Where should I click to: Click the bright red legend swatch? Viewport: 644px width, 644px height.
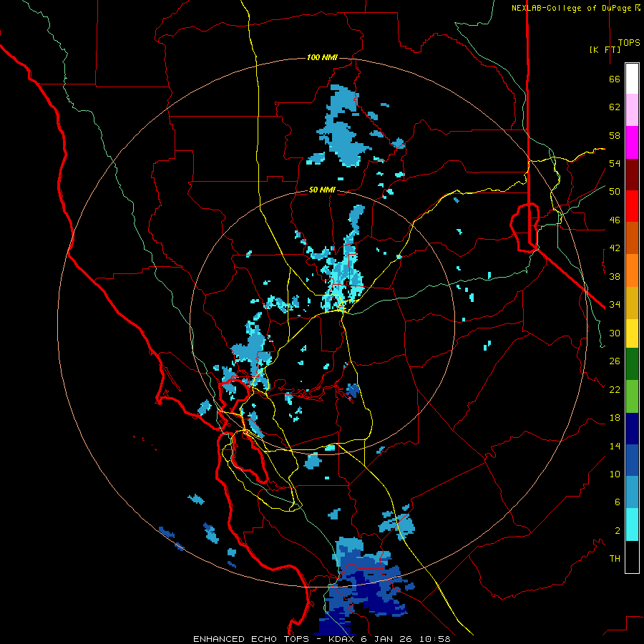coord(632,206)
